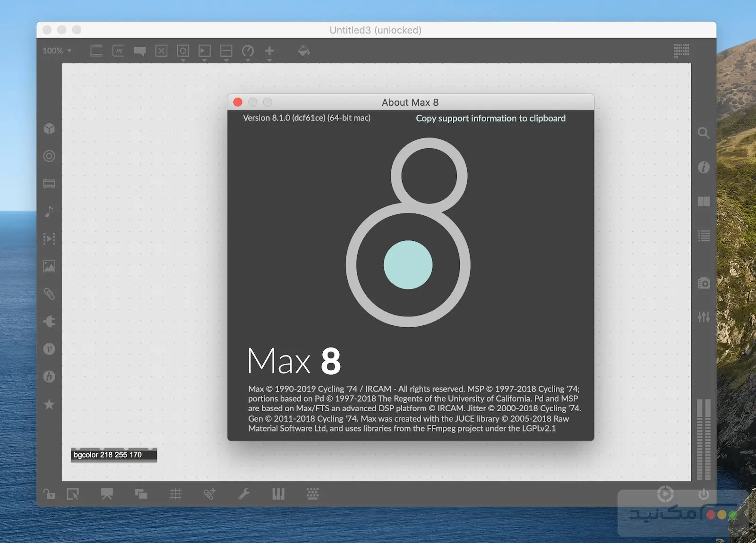Screen dimensions: 756x543
Task: Toggle the patcher lock icon
Action: pyautogui.click(x=49, y=494)
